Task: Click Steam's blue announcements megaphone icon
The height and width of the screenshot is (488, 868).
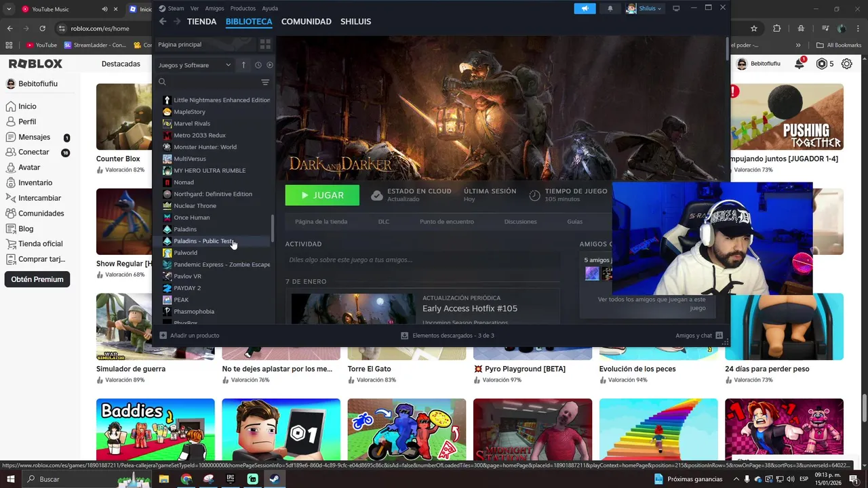Action: pyautogui.click(x=585, y=8)
